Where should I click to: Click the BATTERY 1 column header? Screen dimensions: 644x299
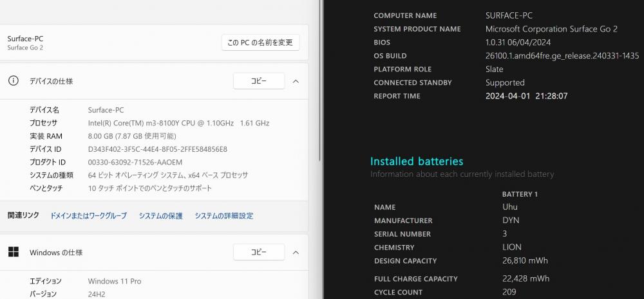520,194
